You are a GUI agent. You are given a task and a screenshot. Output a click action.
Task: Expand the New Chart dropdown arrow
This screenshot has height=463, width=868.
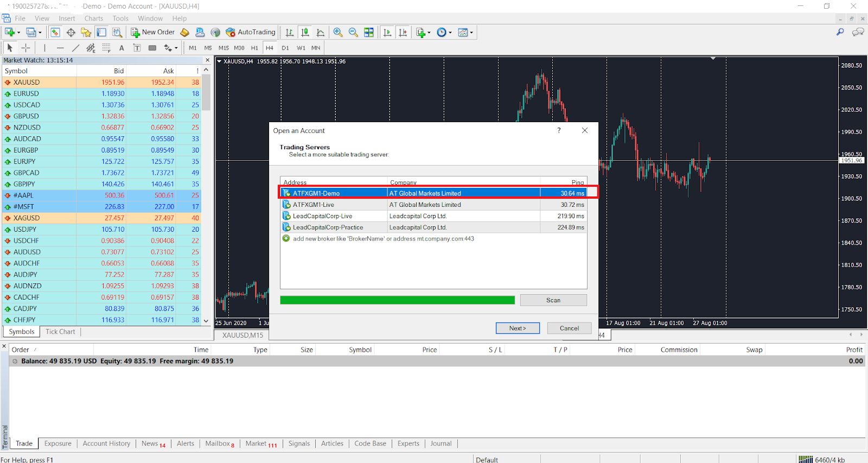[x=19, y=33]
